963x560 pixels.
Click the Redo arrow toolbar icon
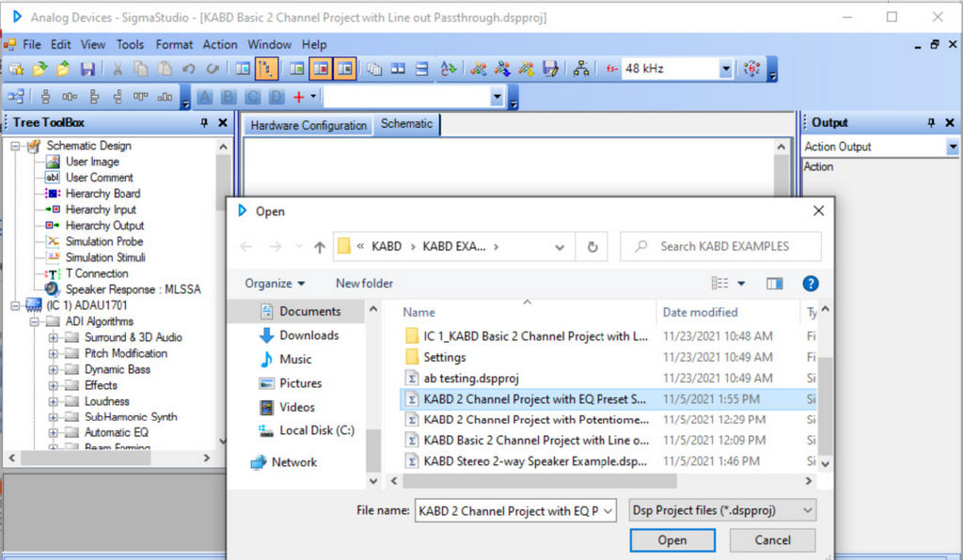[213, 69]
